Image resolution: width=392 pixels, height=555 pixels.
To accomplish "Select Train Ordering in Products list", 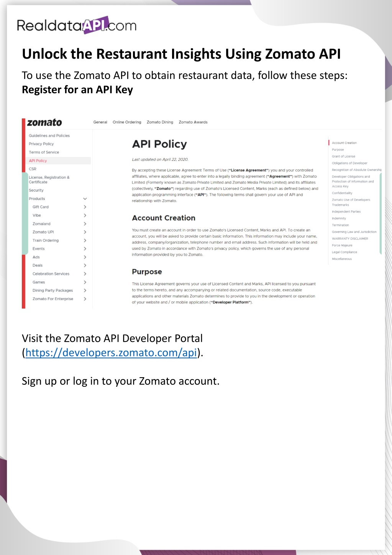I will point(46,241).
